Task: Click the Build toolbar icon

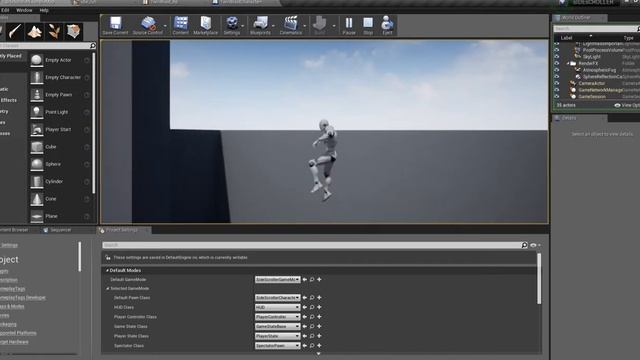Action: click(x=320, y=25)
